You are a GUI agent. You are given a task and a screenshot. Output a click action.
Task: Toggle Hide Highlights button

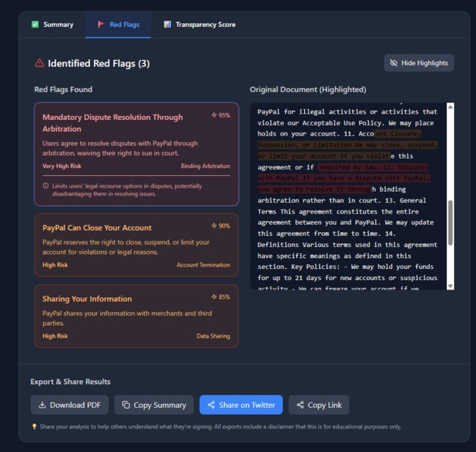418,63
